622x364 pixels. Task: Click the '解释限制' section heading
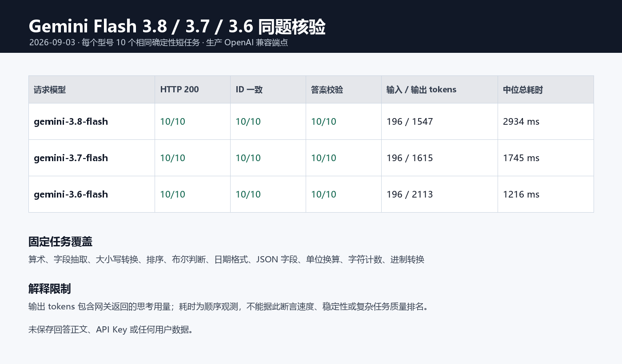point(50,289)
